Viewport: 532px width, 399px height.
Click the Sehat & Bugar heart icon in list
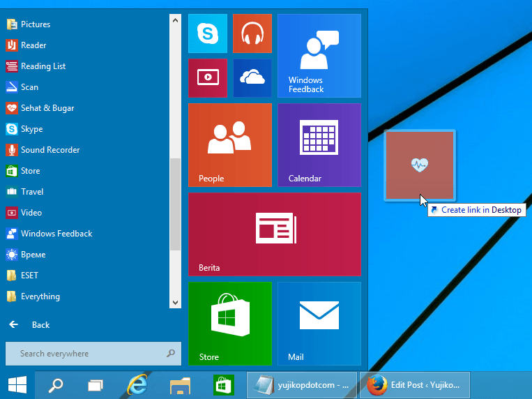tap(12, 108)
